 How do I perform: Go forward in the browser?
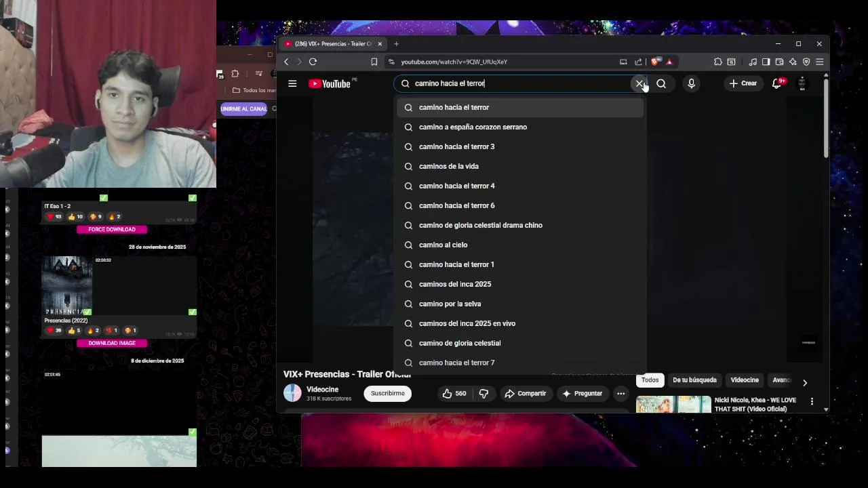point(299,62)
